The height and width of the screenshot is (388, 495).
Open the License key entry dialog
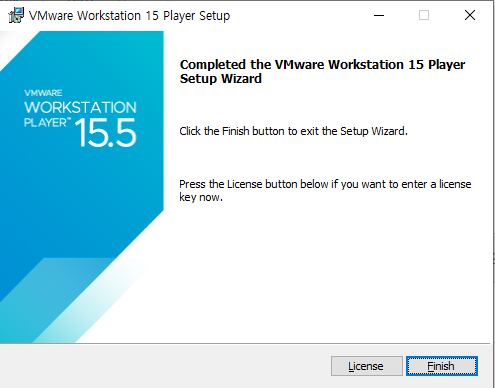[367, 366]
